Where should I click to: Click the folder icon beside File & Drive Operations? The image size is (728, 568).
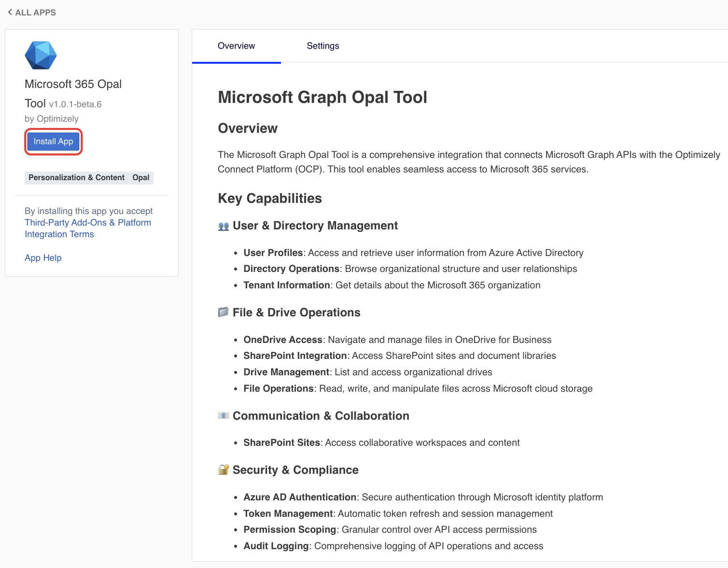tap(223, 312)
